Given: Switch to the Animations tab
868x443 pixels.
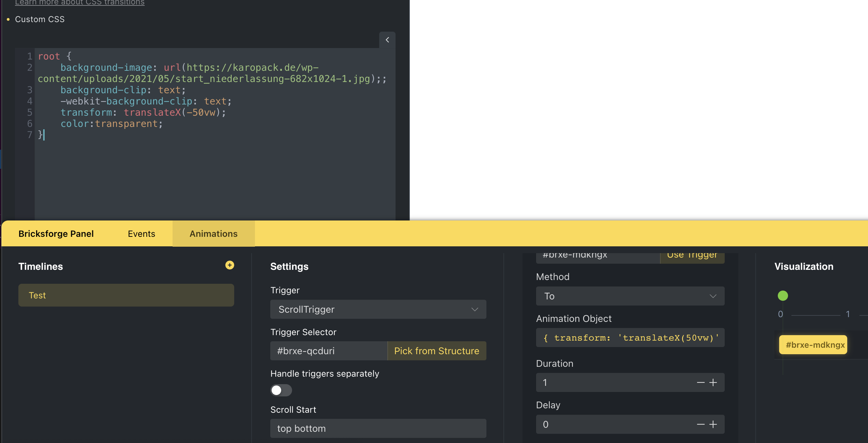Looking at the screenshot, I should tap(213, 234).
